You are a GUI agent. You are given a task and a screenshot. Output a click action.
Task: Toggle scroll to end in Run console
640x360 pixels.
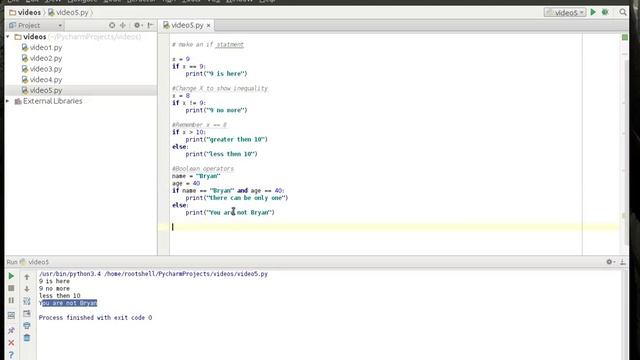(x=27, y=313)
